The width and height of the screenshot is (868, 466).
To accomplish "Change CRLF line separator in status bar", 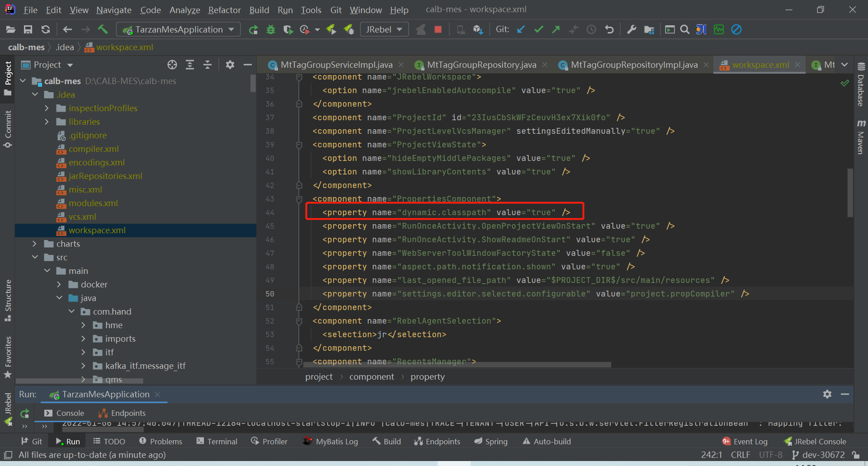I will pyautogui.click(x=741, y=455).
